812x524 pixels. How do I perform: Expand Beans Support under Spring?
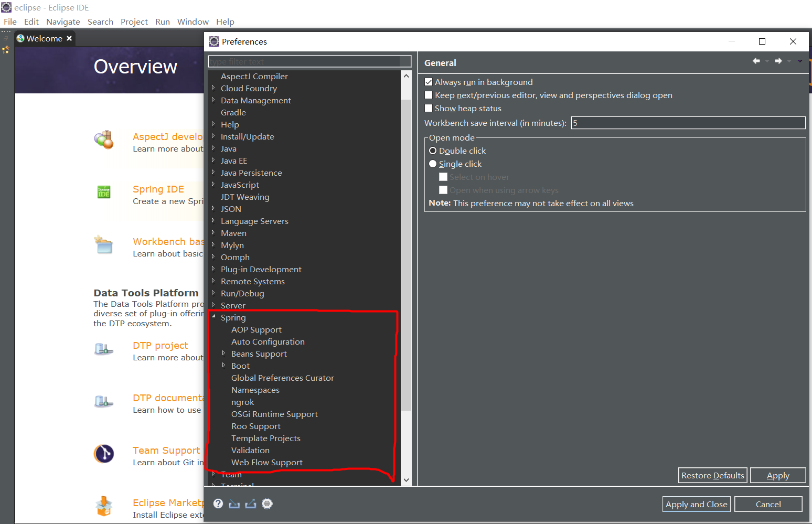(x=225, y=354)
